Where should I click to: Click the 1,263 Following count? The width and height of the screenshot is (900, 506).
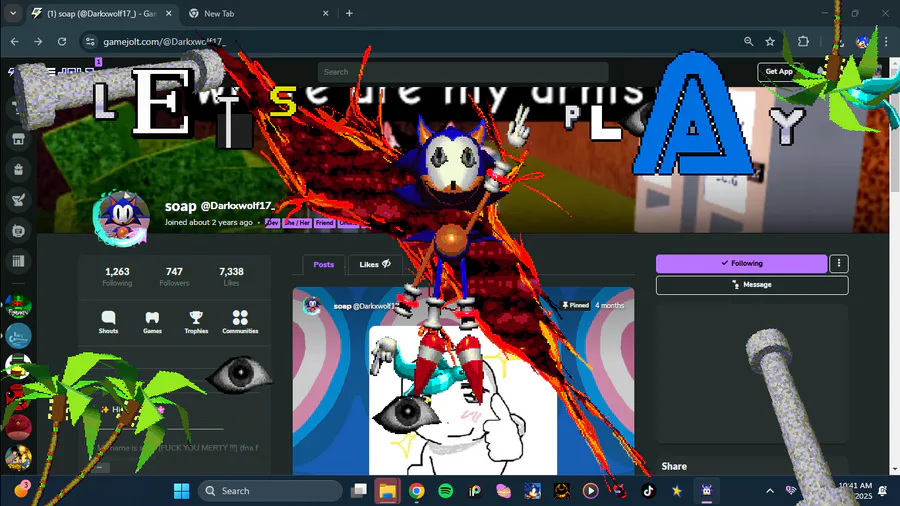click(x=117, y=276)
